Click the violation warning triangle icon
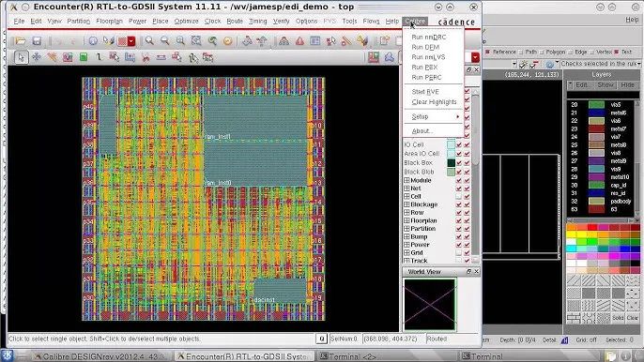Image resolution: width=644 pixels, height=362 pixels. pos(299,40)
